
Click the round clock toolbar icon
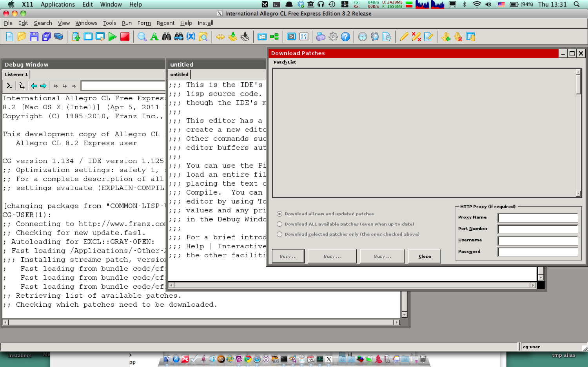pyautogui.click(x=363, y=37)
